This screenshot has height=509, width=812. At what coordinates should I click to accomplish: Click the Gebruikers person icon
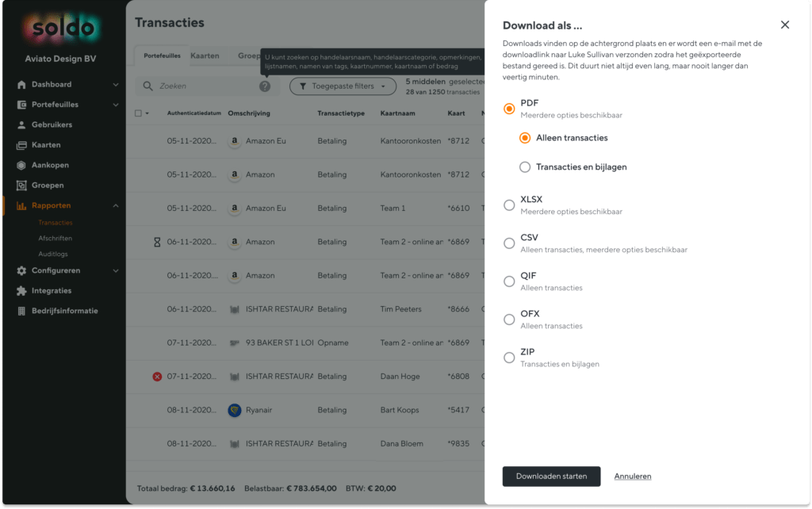pyautogui.click(x=21, y=124)
